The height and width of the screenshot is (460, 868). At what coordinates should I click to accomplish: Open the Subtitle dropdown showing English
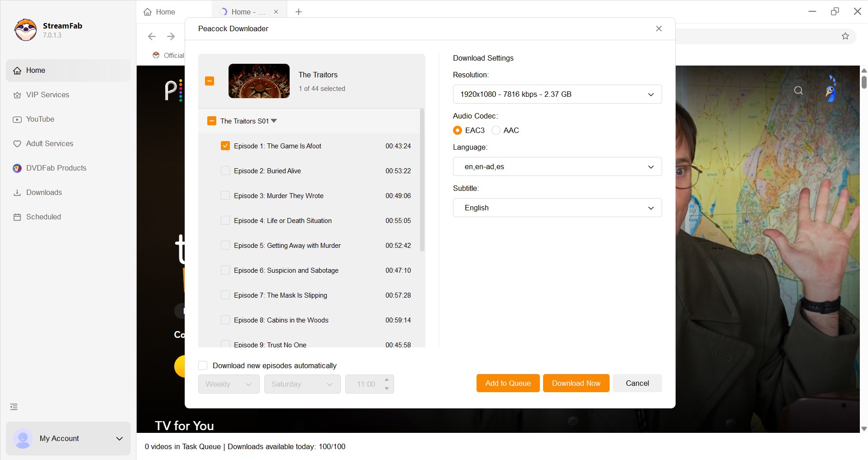point(557,208)
